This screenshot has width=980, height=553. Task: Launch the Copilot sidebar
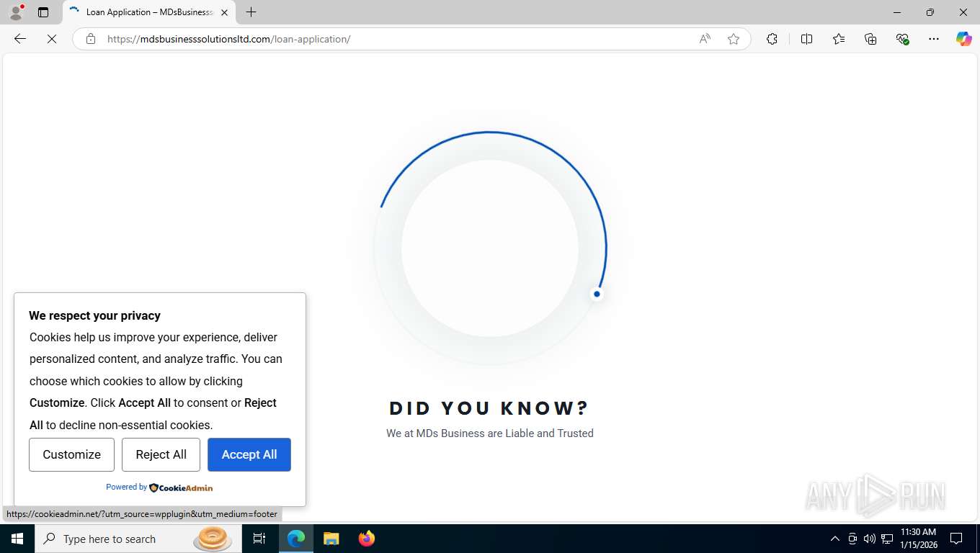tap(963, 39)
